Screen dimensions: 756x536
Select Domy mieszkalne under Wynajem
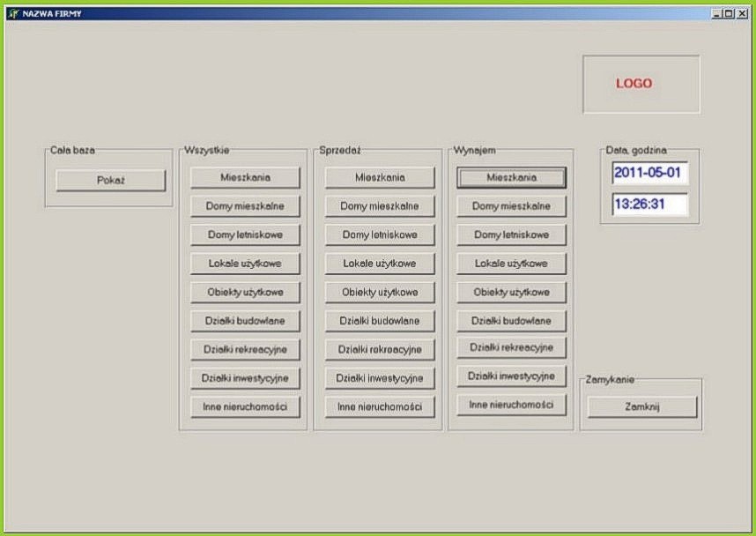click(x=511, y=206)
